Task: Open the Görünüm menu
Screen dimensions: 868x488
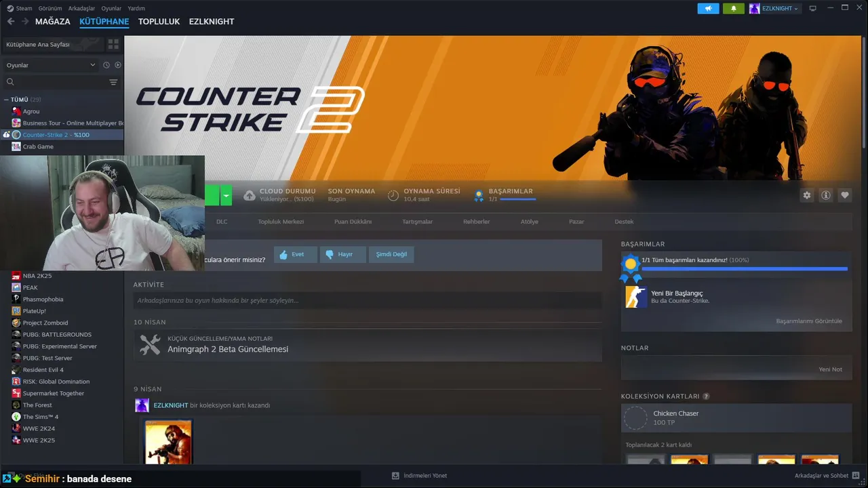Action: pos(50,8)
